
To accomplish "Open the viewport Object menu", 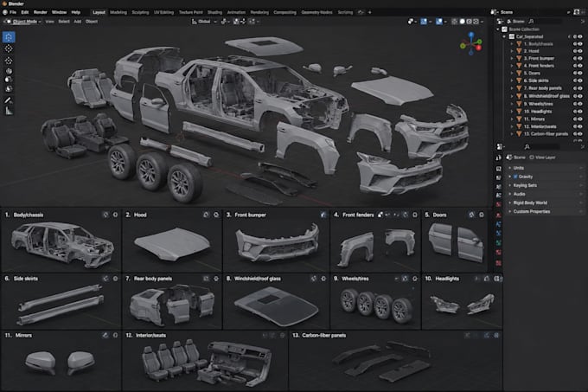I will (92, 22).
